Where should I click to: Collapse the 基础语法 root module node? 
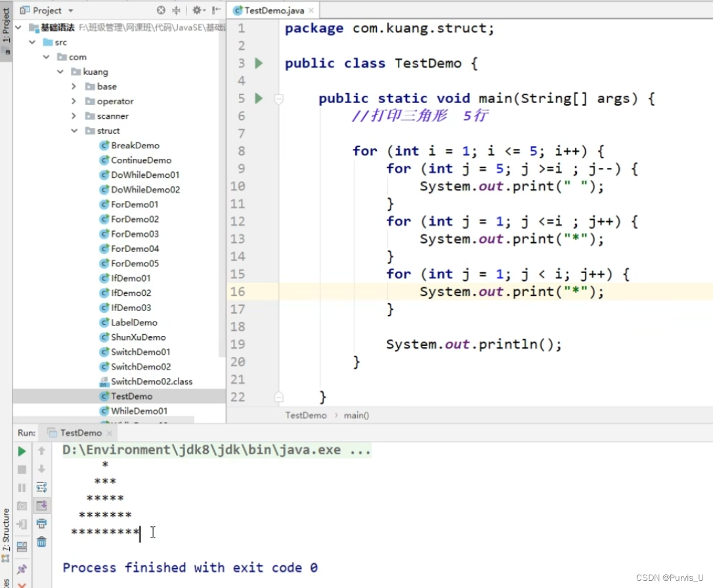18,28
